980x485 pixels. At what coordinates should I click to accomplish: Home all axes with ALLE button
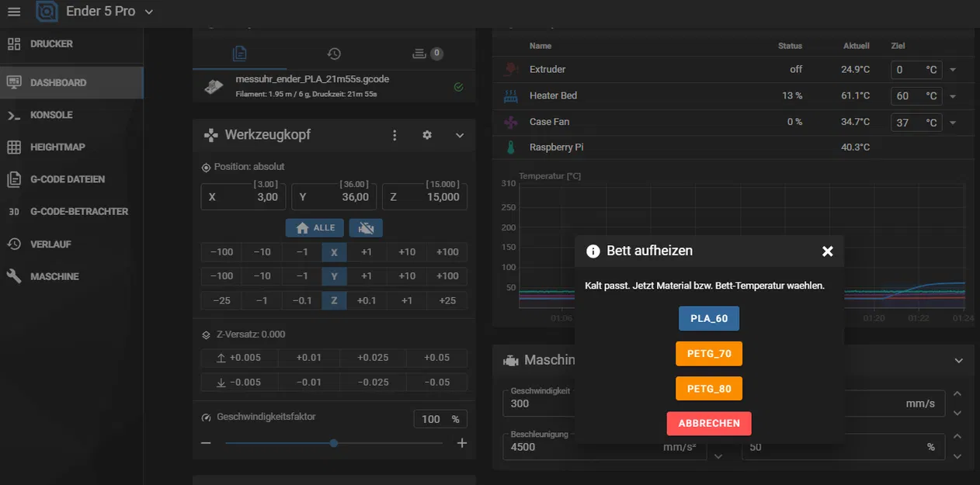(315, 227)
